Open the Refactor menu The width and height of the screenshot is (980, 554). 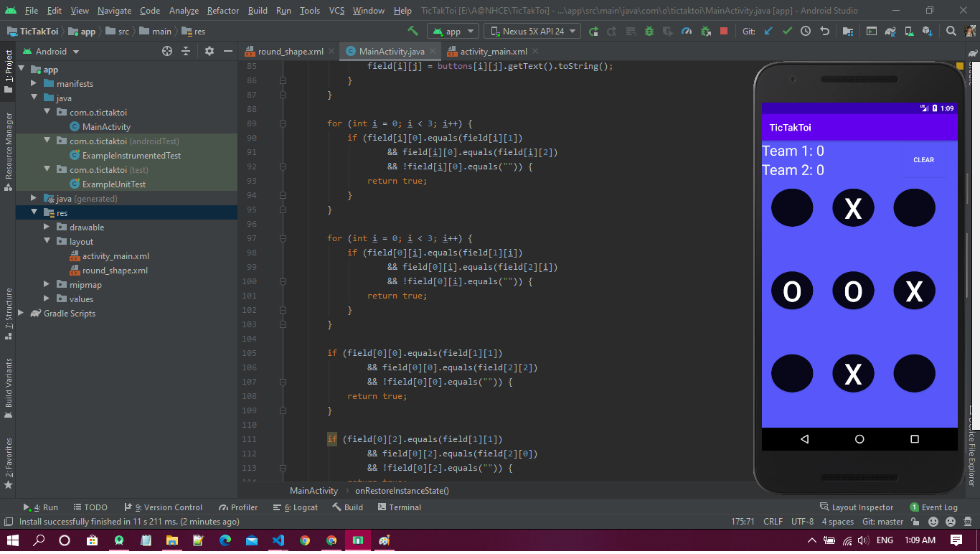coord(223,11)
